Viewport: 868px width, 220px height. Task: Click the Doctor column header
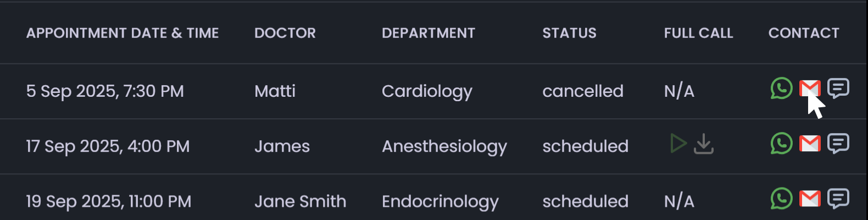point(285,33)
